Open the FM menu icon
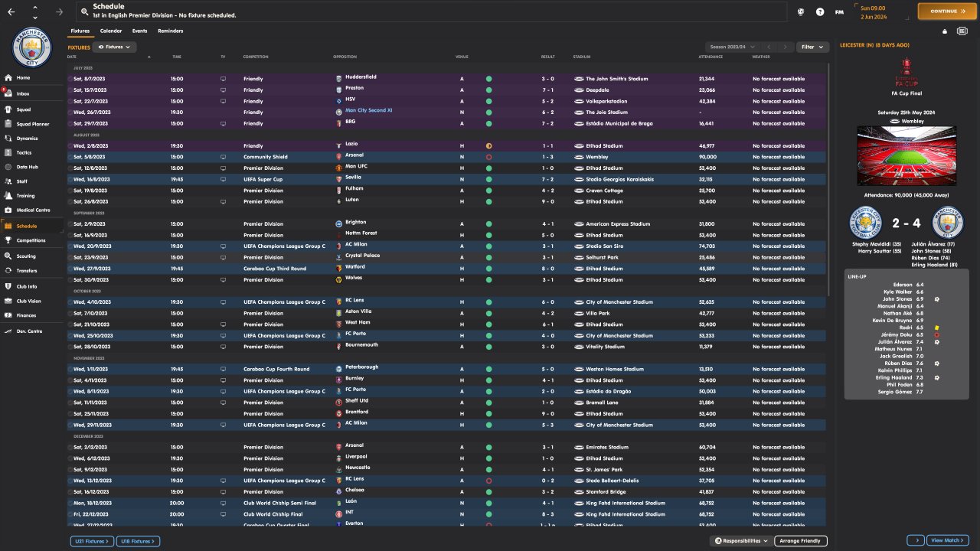 (839, 11)
